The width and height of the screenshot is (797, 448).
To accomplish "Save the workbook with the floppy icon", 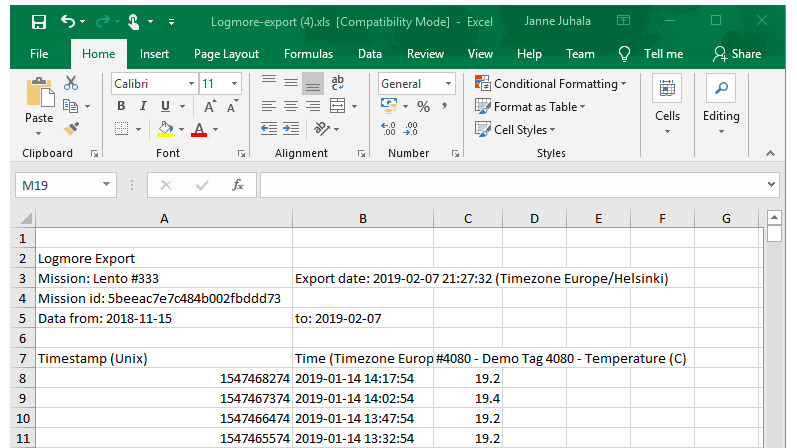I will pyautogui.click(x=39, y=22).
